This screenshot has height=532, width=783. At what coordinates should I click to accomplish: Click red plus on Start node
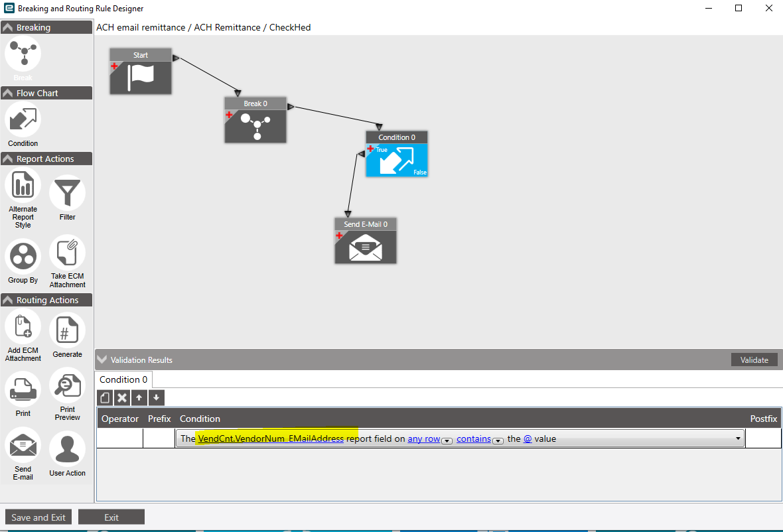coord(114,66)
